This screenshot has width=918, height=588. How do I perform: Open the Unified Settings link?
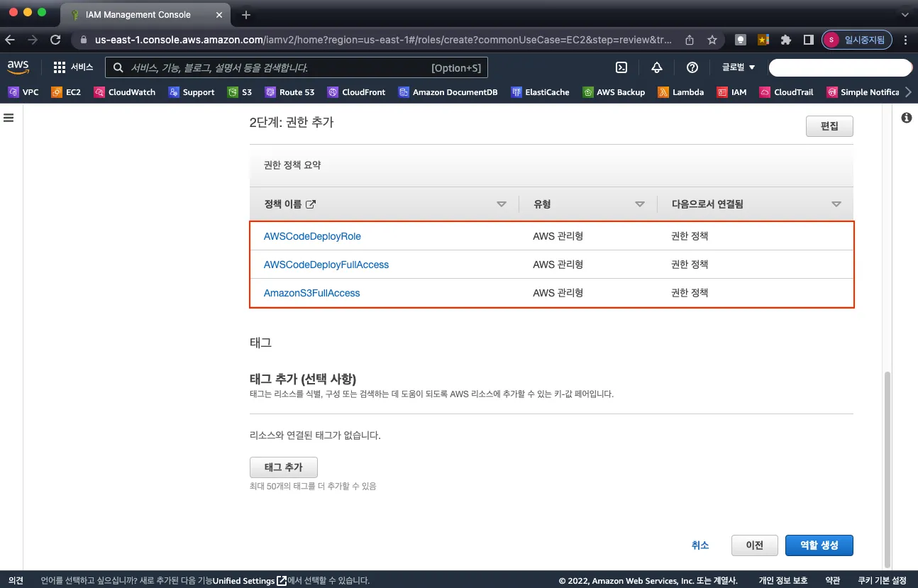pos(250,581)
